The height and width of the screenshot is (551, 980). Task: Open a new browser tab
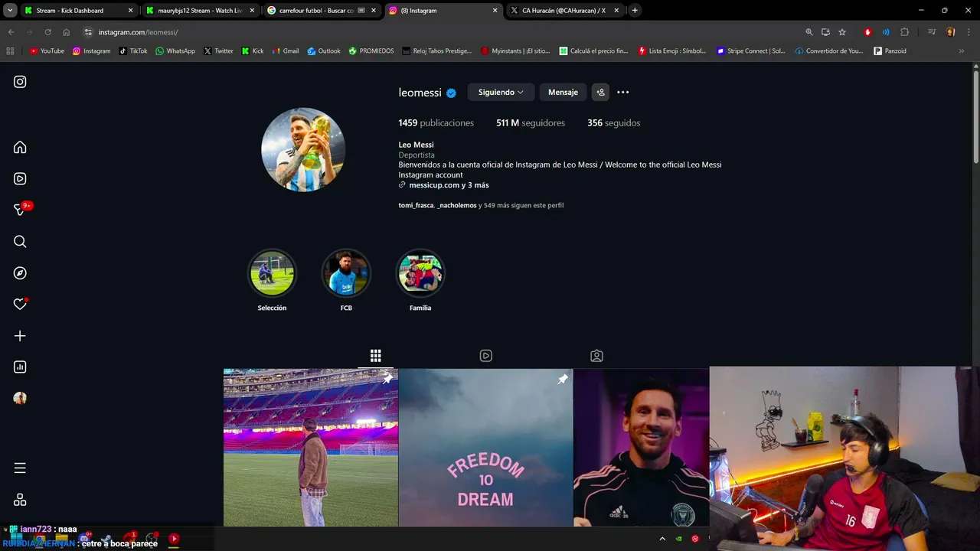coord(635,10)
